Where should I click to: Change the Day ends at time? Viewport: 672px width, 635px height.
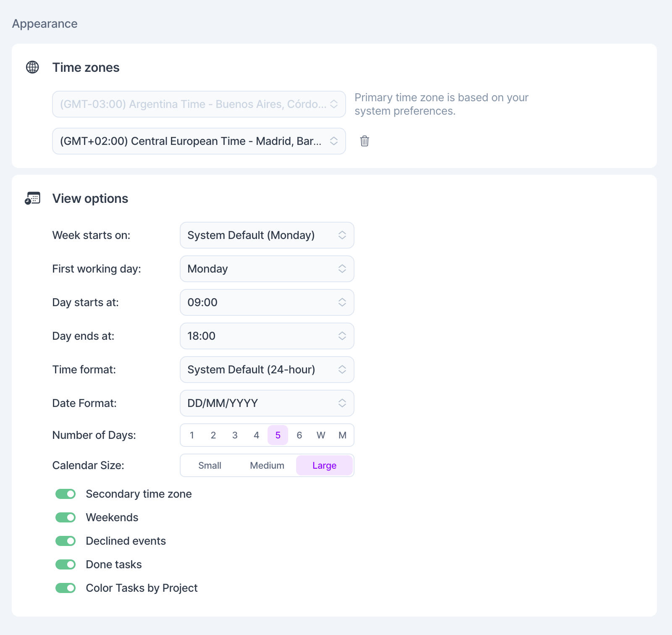(x=267, y=336)
